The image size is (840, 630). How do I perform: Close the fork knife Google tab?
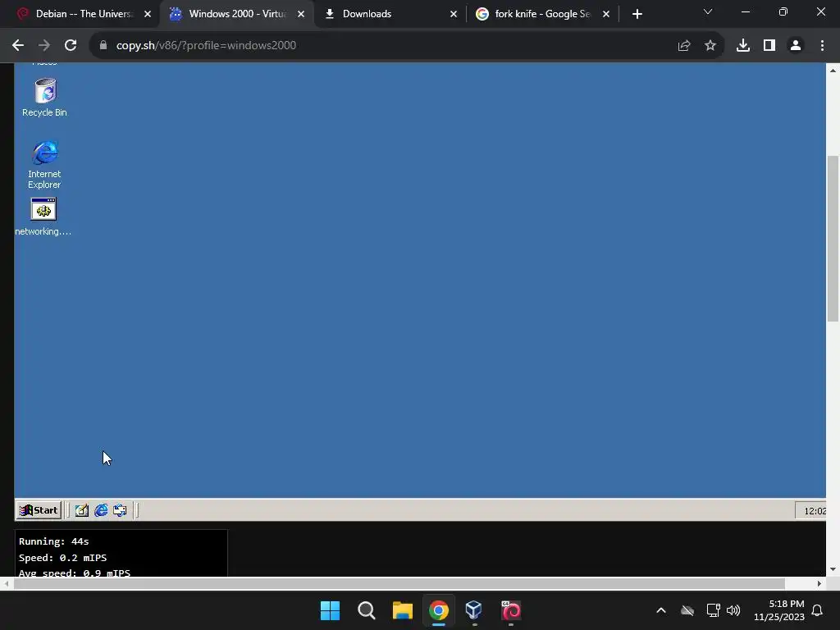pos(606,14)
